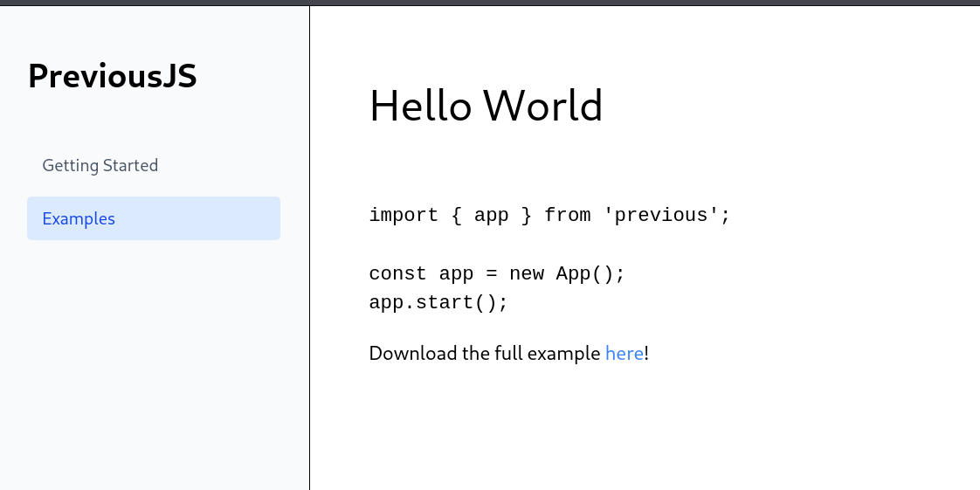Click the 'app.start();' code line

tap(438, 303)
